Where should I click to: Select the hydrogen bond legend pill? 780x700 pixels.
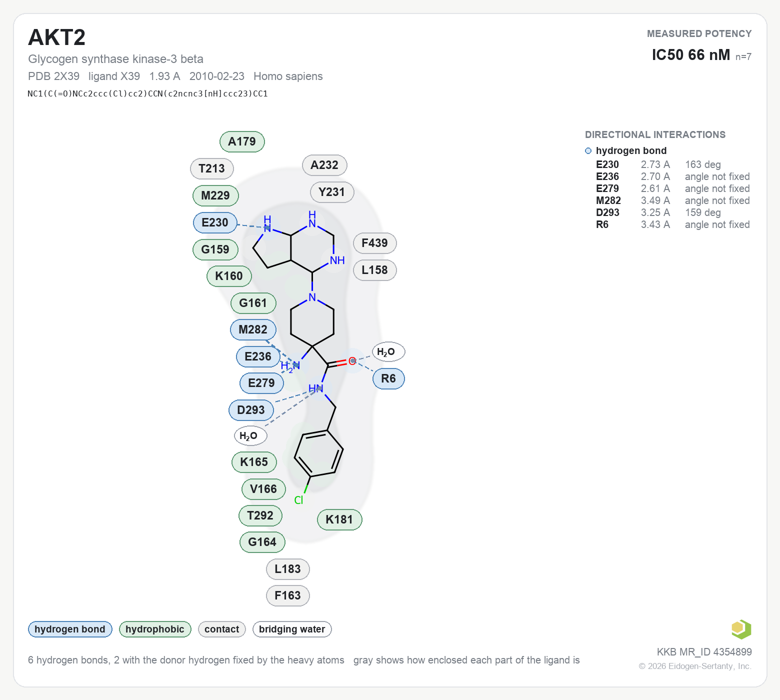pos(70,629)
